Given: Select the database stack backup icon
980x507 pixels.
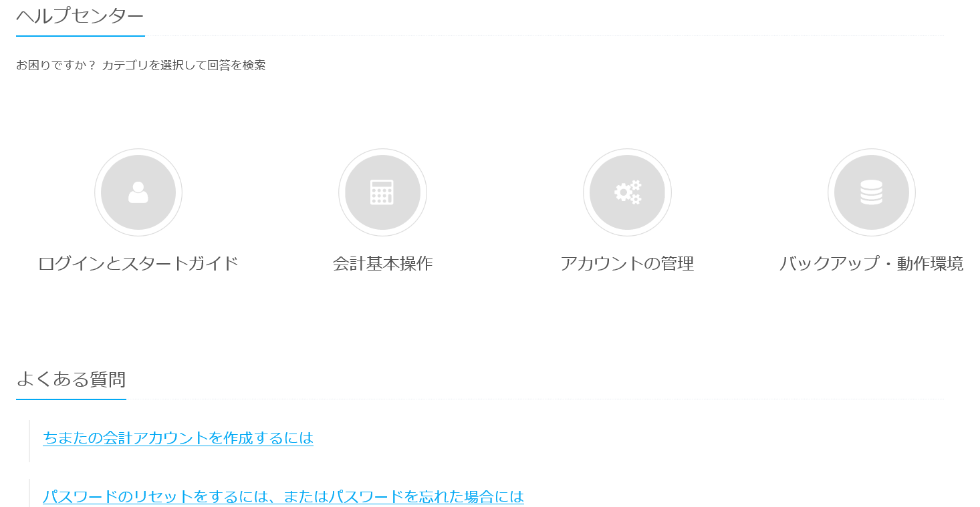Looking at the screenshot, I should coord(872,192).
